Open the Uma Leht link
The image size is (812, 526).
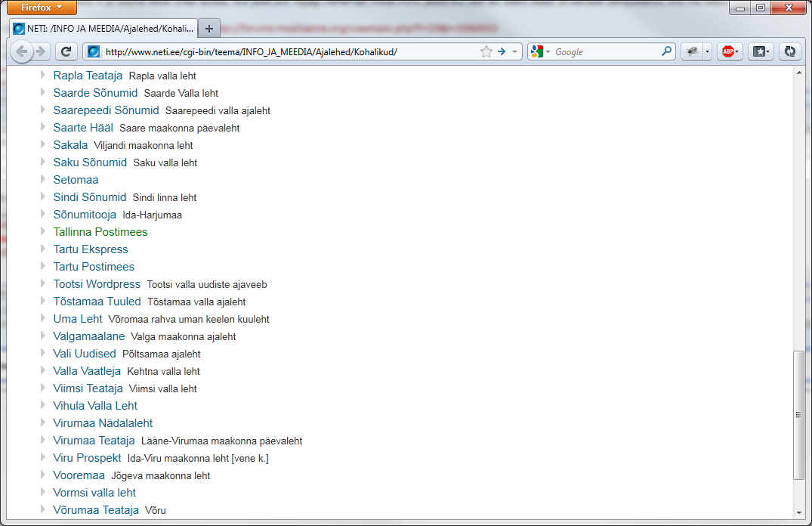78,319
